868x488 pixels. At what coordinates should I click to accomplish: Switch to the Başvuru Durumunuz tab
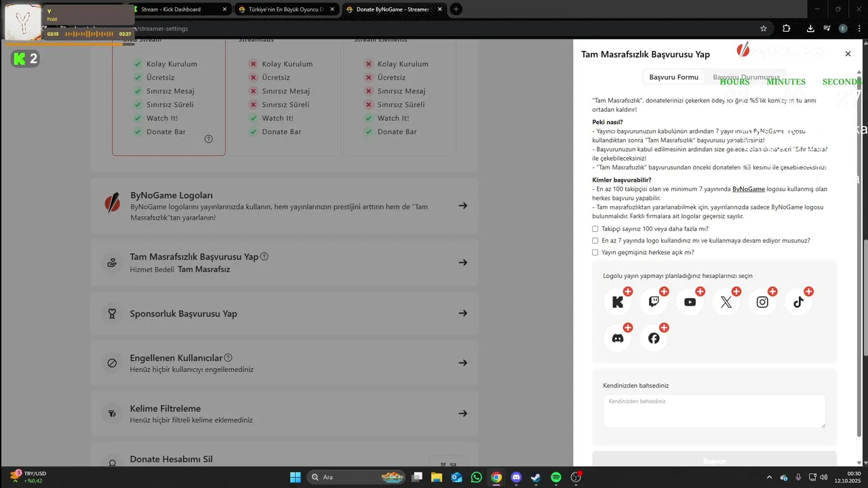tap(746, 77)
